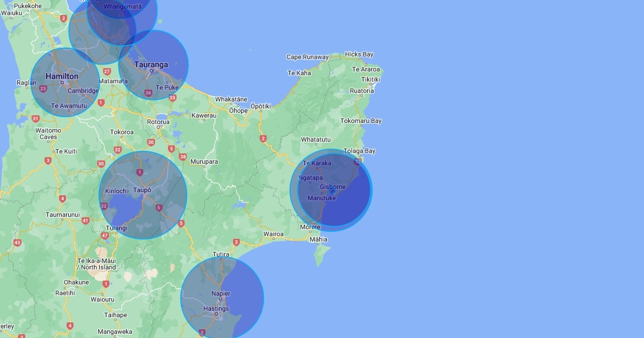Screen dimensions: 644x338
Task: Select the highway 43 shield on west side
Action: point(17,243)
